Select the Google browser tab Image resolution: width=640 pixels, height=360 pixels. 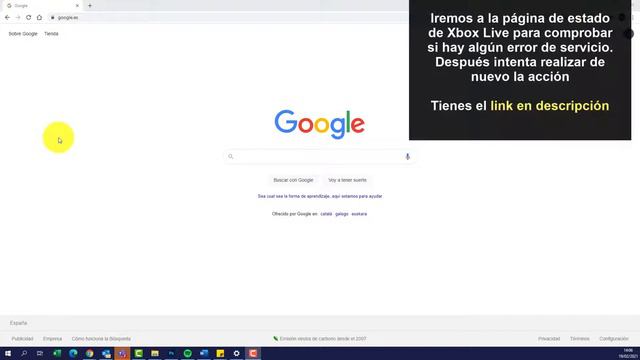41,6
